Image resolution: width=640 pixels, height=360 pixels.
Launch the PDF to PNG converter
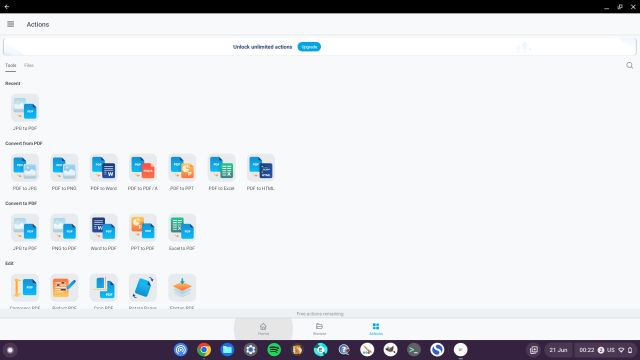pyautogui.click(x=64, y=172)
